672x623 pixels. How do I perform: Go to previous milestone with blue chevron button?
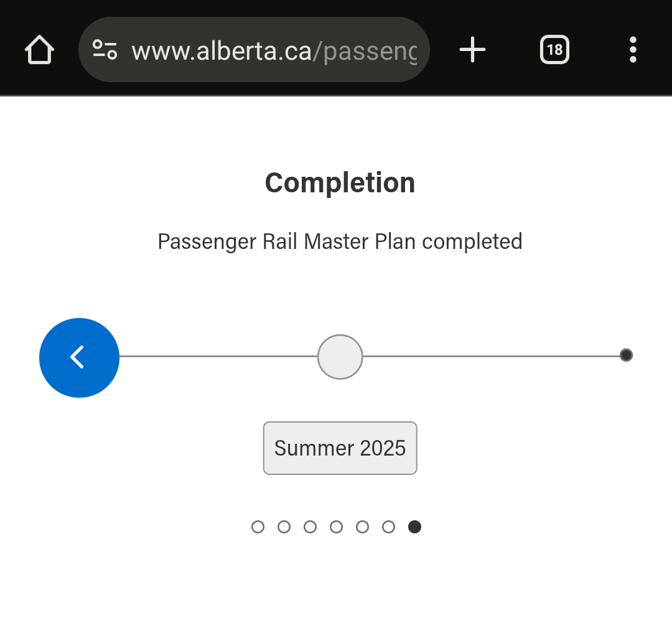click(x=79, y=358)
